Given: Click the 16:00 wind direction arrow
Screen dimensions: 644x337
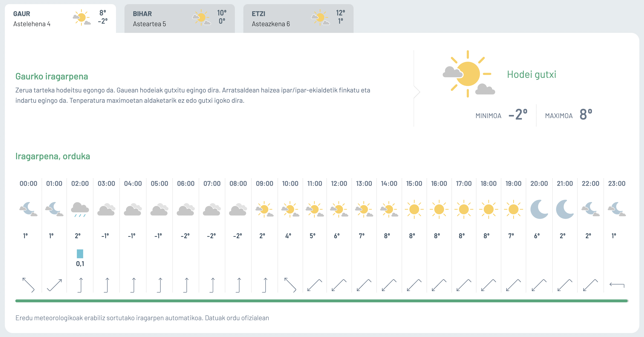Looking at the screenshot, I should click(x=439, y=285).
